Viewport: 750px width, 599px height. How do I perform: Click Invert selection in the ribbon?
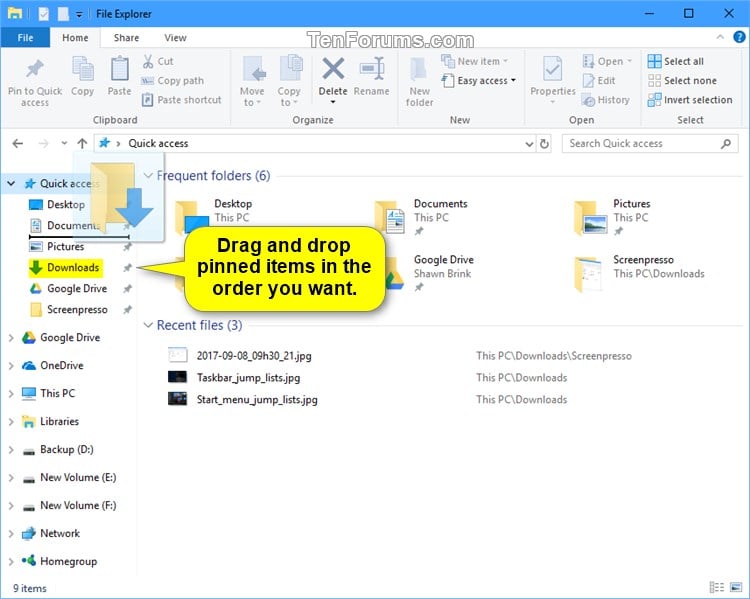coord(690,100)
